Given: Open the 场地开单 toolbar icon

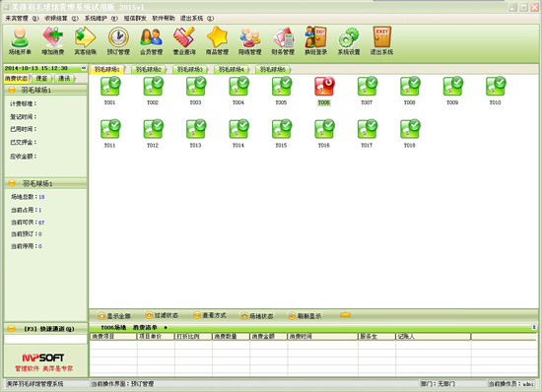Looking at the screenshot, I should pos(20,41).
